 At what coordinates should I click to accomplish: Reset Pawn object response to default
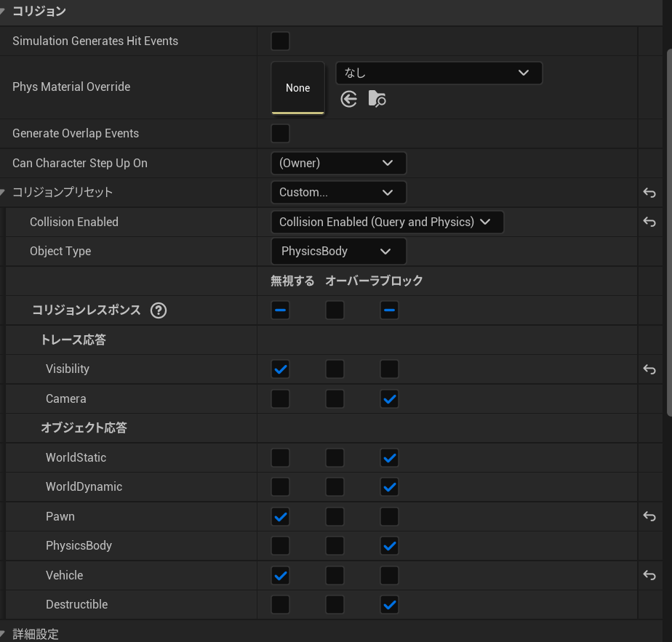pos(649,516)
